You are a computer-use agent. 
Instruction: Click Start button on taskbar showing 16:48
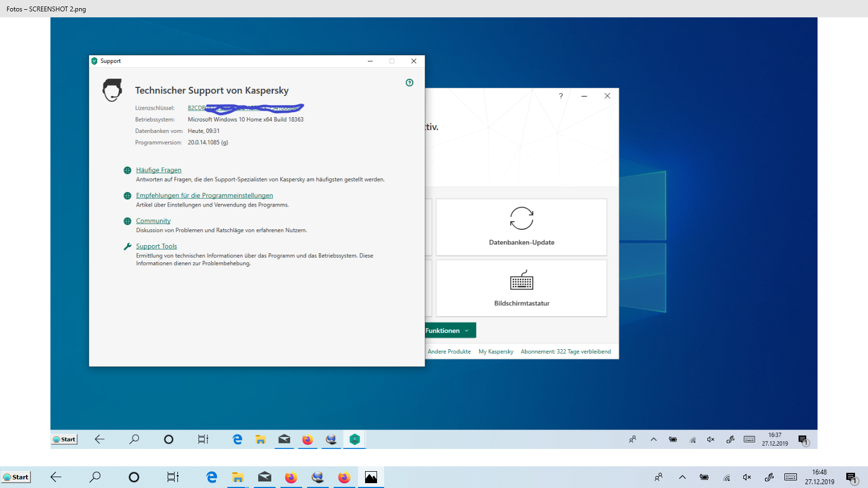tap(16, 477)
